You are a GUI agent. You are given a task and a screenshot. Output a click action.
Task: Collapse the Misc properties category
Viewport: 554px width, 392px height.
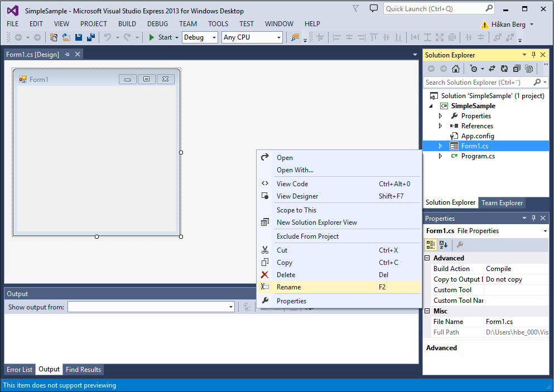pos(427,311)
